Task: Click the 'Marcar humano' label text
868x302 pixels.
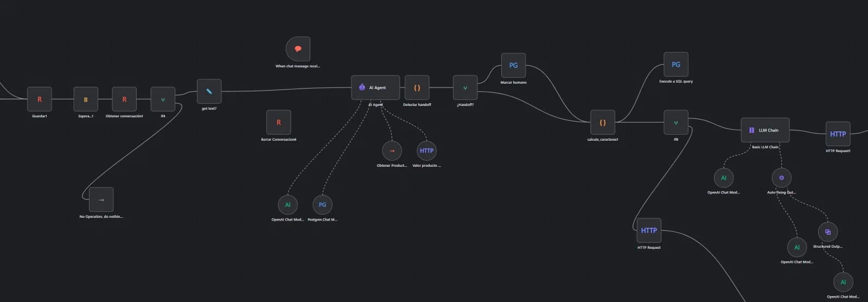Action: click(x=513, y=83)
